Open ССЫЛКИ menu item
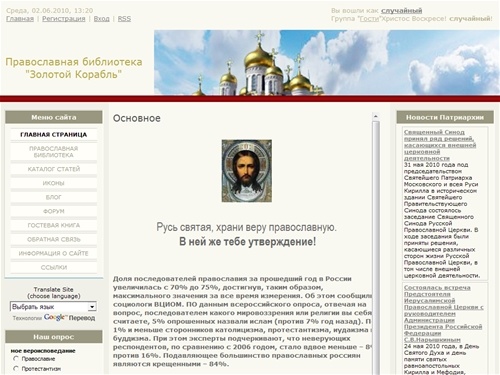The height and width of the screenshot is (375, 500). click(x=54, y=267)
